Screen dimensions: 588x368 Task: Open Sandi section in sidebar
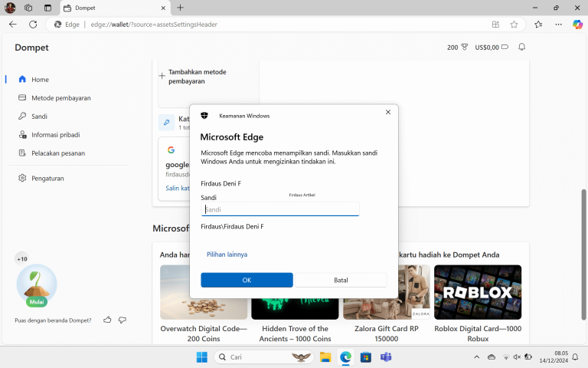(33, 116)
